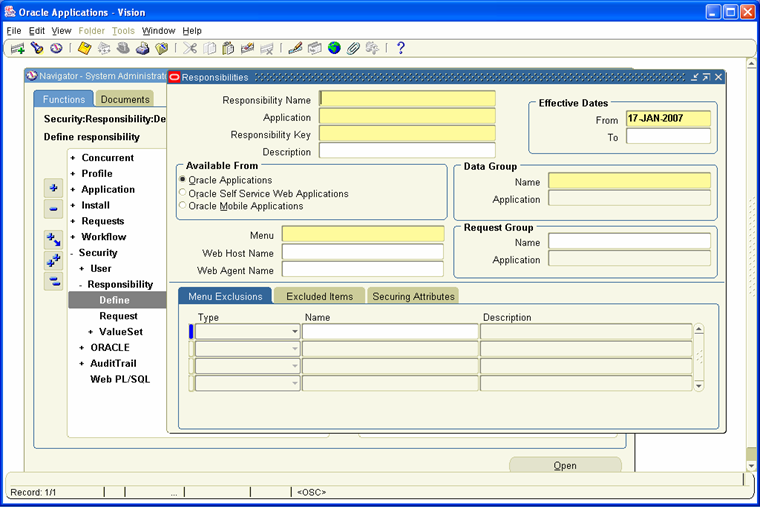Open the Help menu
The width and height of the screenshot is (760, 507).
(x=192, y=31)
